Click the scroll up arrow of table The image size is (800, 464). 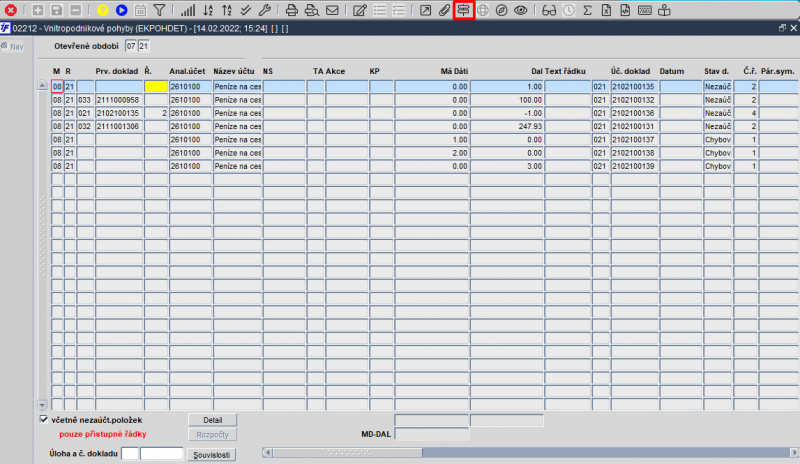click(x=42, y=85)
